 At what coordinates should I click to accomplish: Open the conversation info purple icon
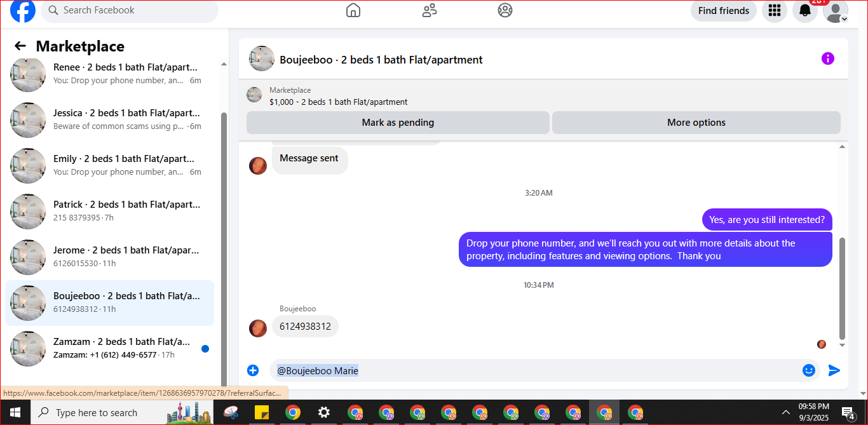click(x=827, y=58)
